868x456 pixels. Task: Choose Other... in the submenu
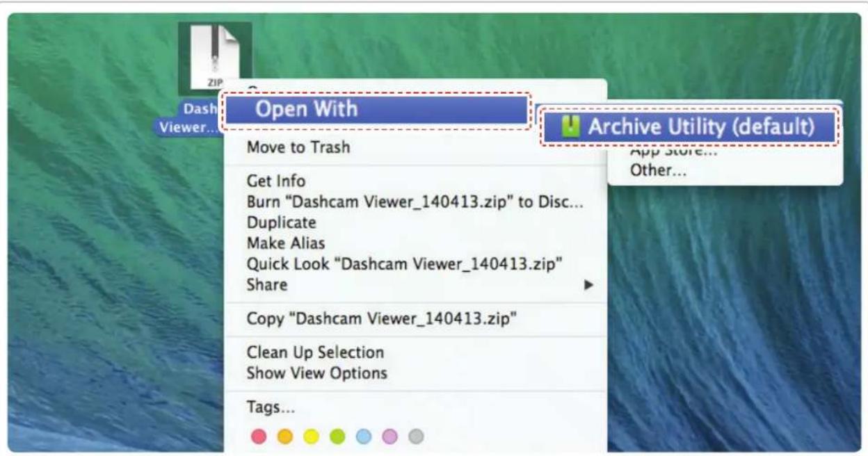[658, 171]
